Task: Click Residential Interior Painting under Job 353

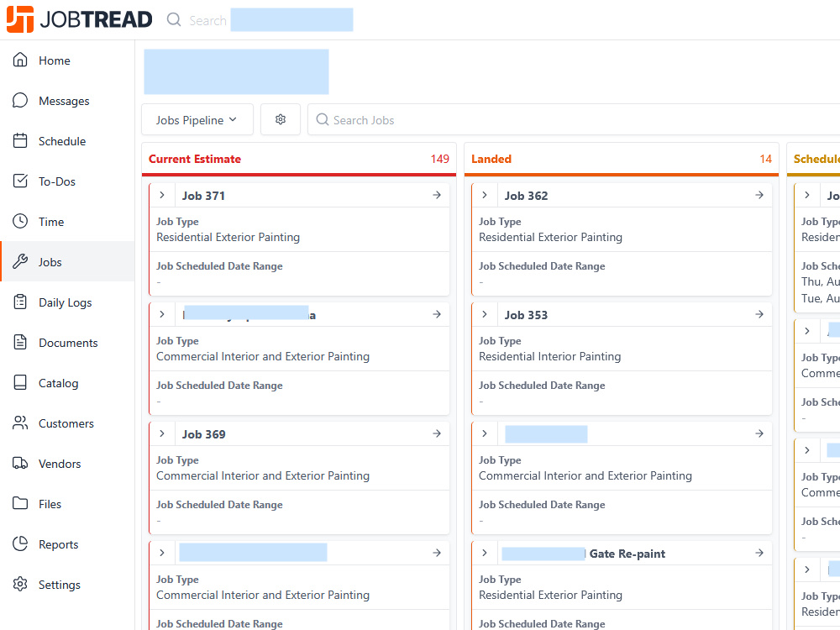Action: (549, 356)
